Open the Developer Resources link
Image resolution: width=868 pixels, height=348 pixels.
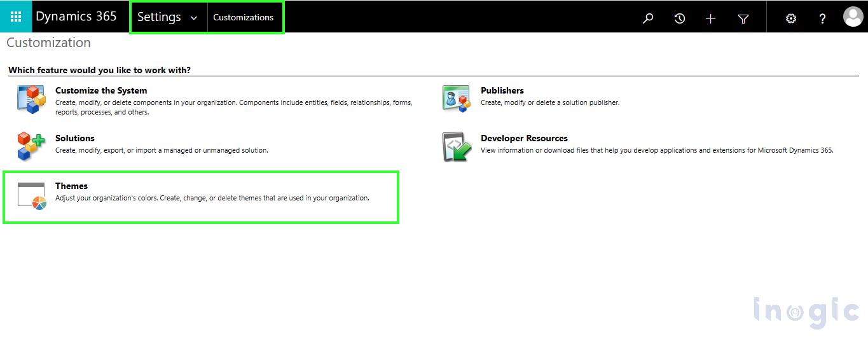(524, 138)
